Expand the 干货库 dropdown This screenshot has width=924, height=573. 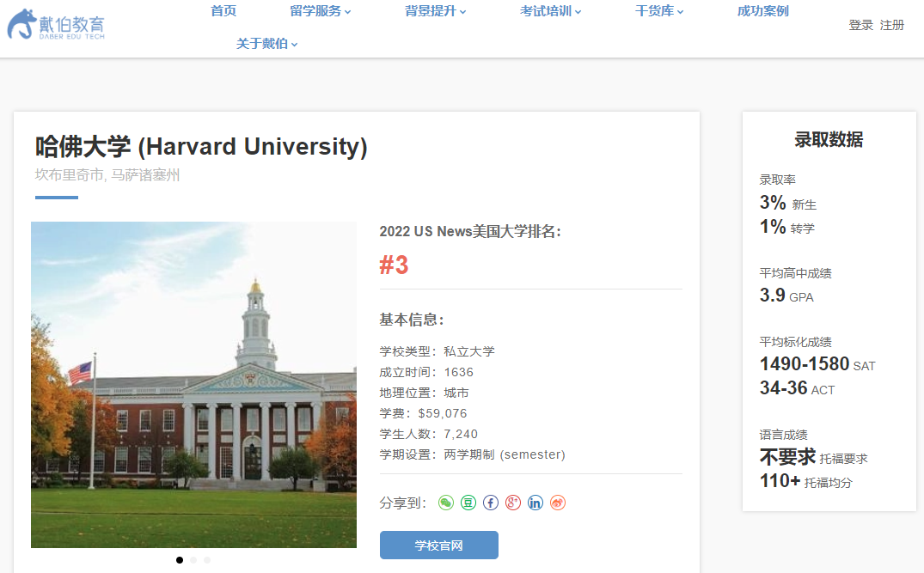(658, 11)
